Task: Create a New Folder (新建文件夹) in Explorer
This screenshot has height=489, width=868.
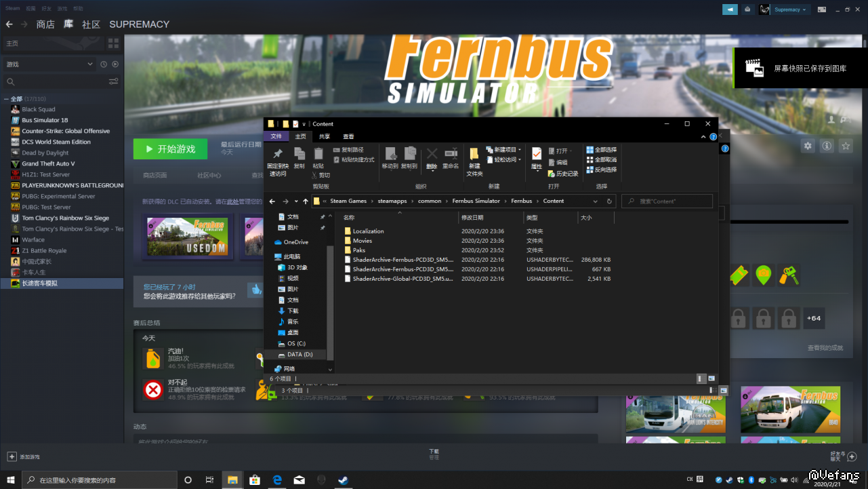Action: (474, 162)
